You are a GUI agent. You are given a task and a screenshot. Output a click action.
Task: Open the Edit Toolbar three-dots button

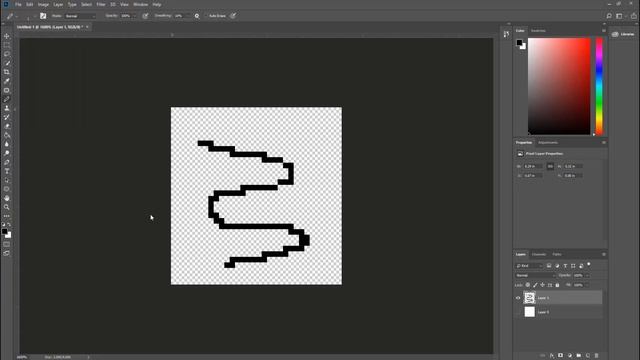(7, 216)
